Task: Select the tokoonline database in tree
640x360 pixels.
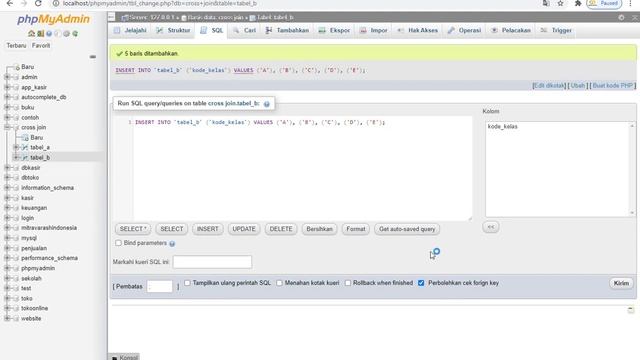Action: (x=35, y=308)
